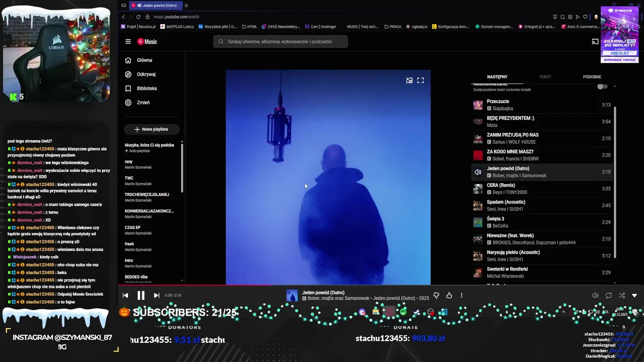
Task: Switch to the PODOBNE tab
Action: point(592,77)
